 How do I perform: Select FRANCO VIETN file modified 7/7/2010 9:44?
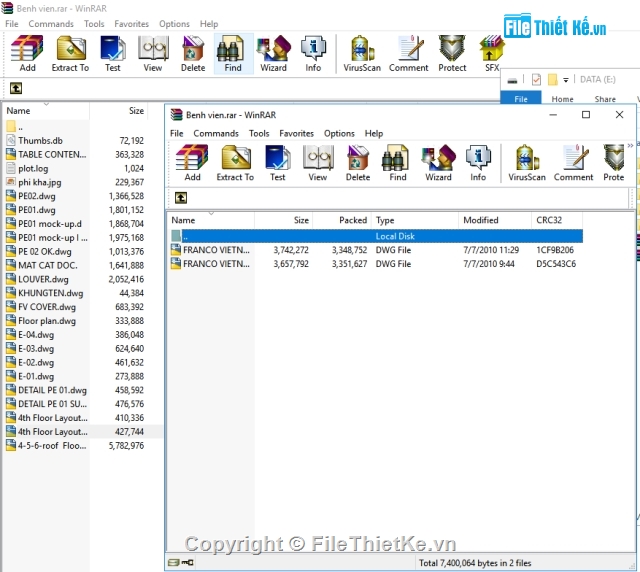pyautogui.click(x=376, y=264)
